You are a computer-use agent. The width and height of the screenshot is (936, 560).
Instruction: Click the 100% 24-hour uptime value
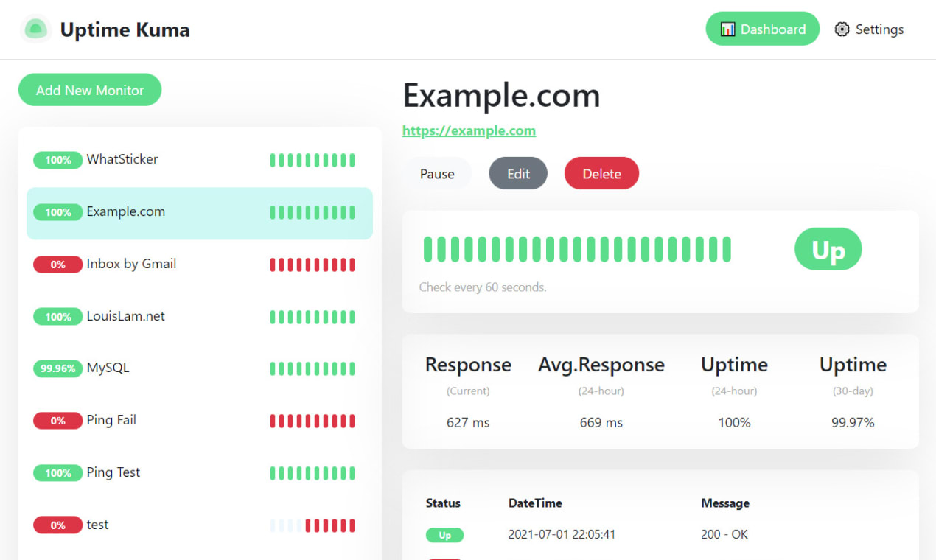point(734,423)
